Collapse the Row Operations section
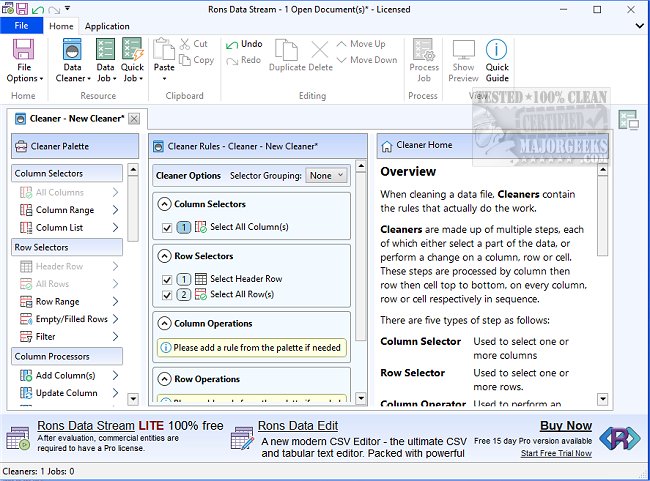The image size is (650, 481). pyautogui.click(x=165, y=379)
